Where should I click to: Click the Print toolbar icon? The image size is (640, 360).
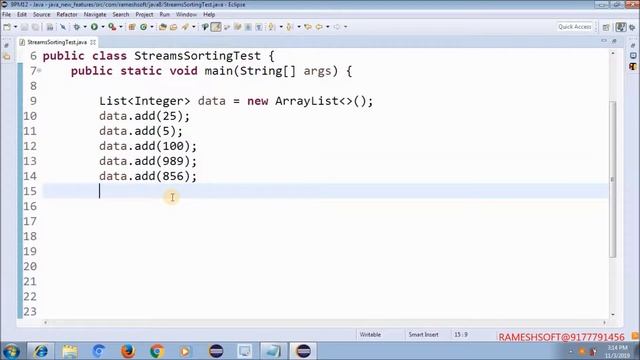click(50, 27)
